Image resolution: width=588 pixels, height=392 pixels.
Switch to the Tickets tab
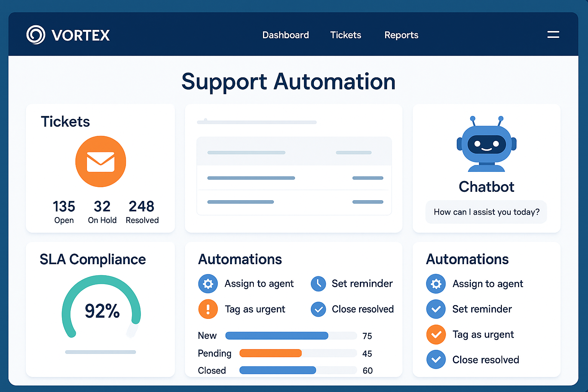[345, 35]
